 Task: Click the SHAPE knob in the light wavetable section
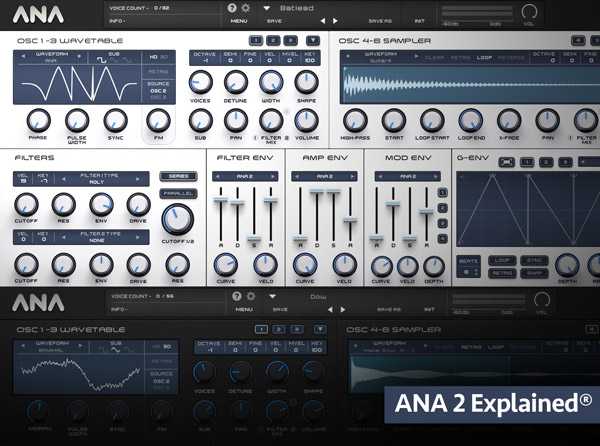coord(306,82)
